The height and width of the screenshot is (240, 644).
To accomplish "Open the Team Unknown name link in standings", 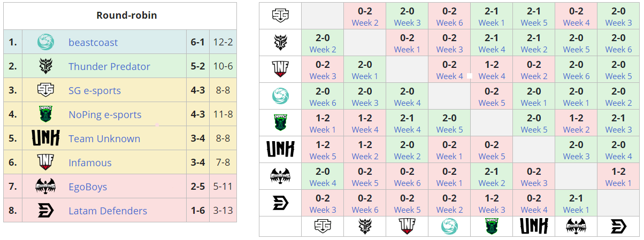I will [104, 138].
